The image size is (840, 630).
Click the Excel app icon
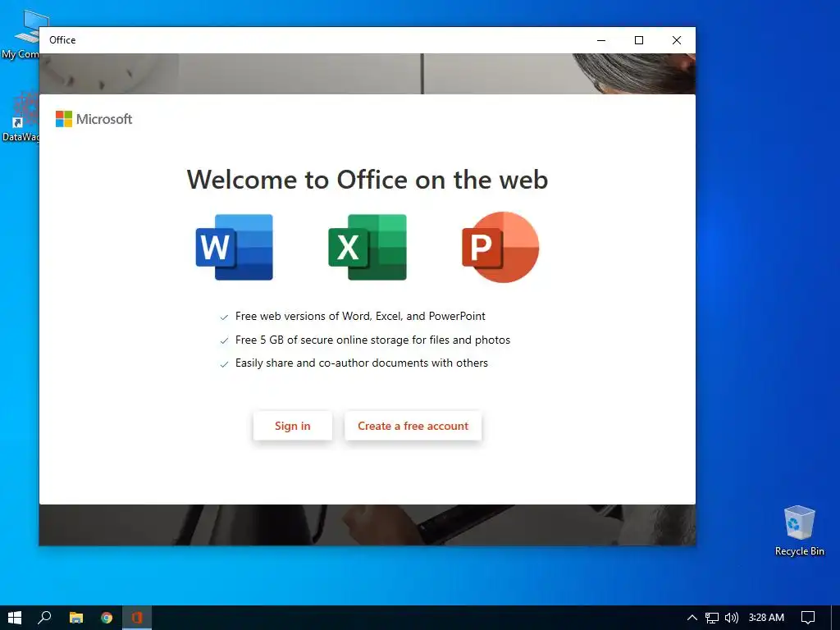(x=367, y=247)
